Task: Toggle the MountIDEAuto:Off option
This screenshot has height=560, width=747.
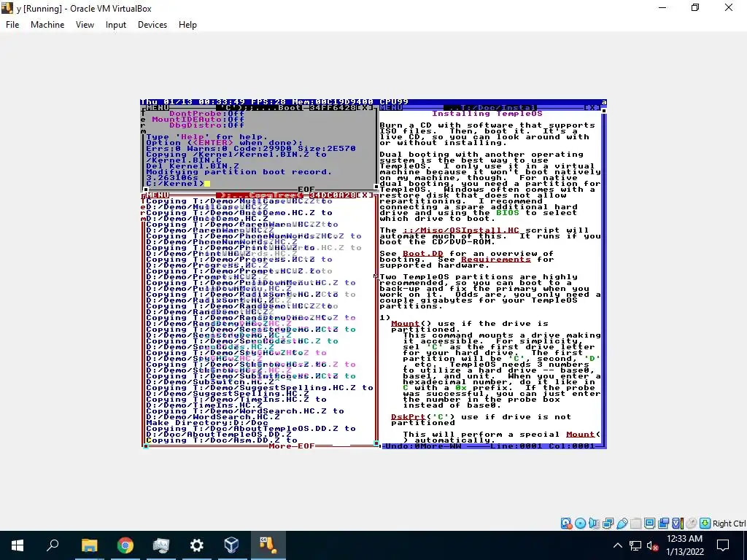Action: [x=198, y=119]
